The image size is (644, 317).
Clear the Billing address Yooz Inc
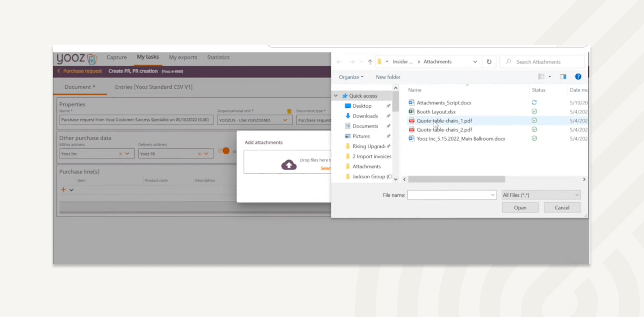click(120, 154)
